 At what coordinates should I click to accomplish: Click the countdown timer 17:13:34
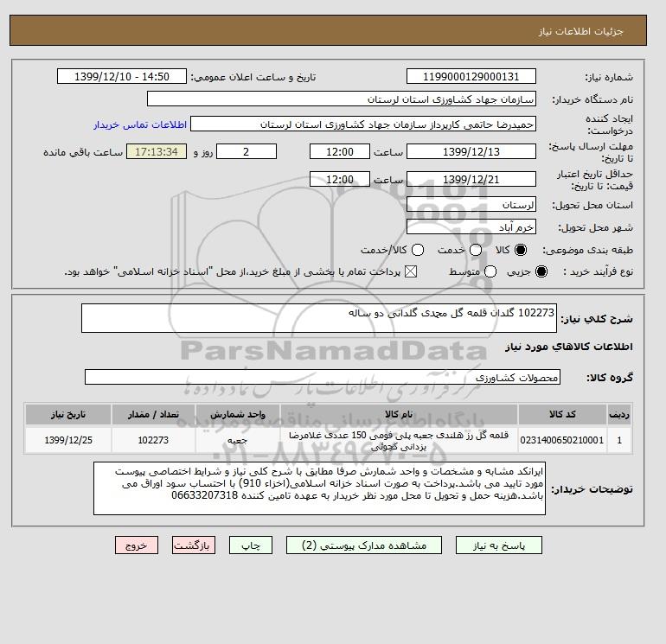click(157, 151)
